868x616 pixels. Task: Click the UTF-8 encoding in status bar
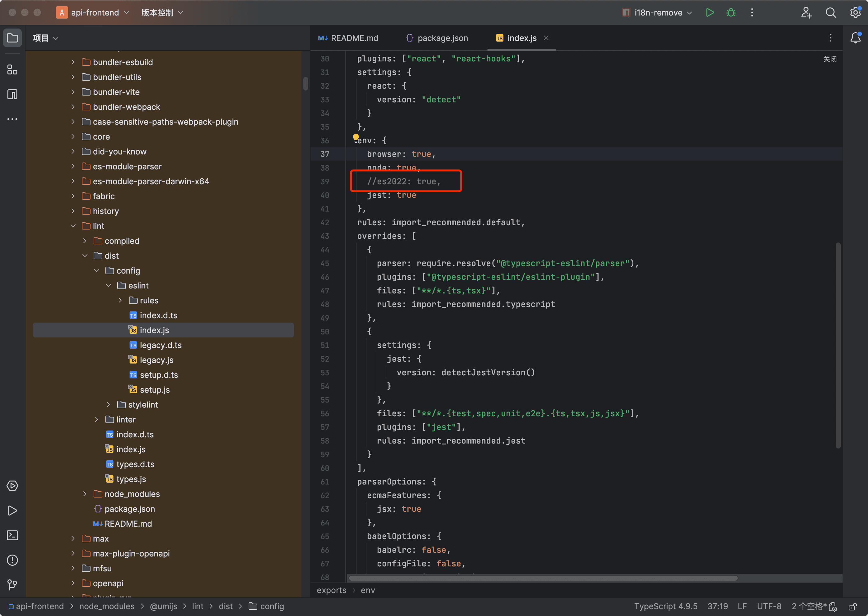coord(769,606)
